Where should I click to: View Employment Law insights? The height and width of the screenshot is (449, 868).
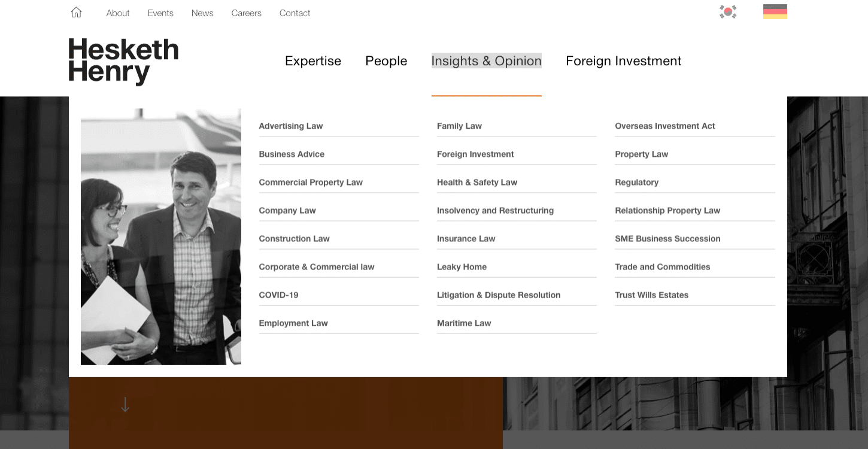pos(293,323)
